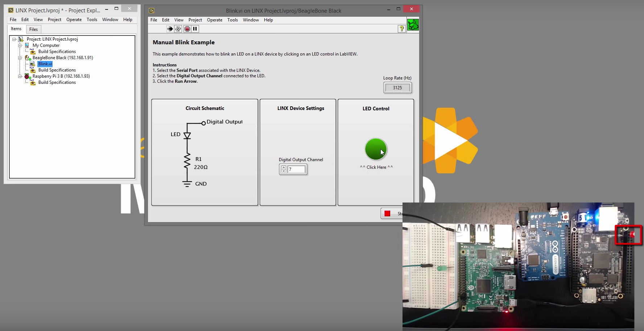The width and height of the screenshot is (644, 331).
Task: Click the webcam video of boards
Action: point(518,266)
